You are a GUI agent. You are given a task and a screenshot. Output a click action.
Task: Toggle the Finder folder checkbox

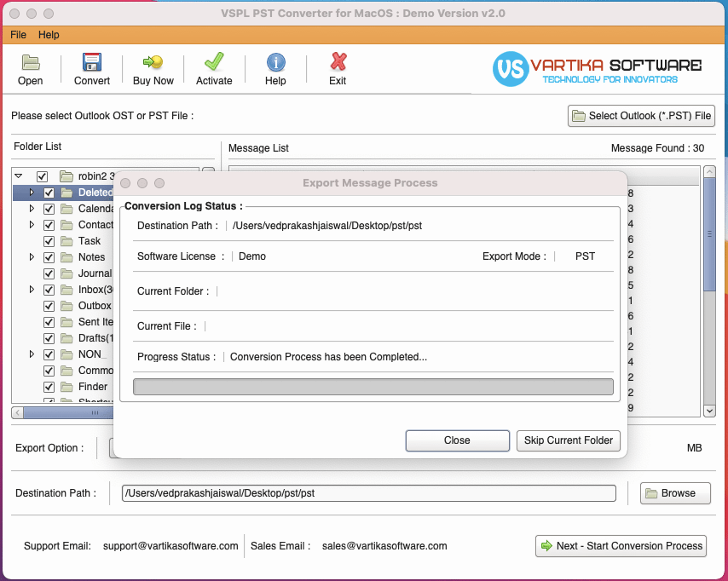tap(49, 387)
